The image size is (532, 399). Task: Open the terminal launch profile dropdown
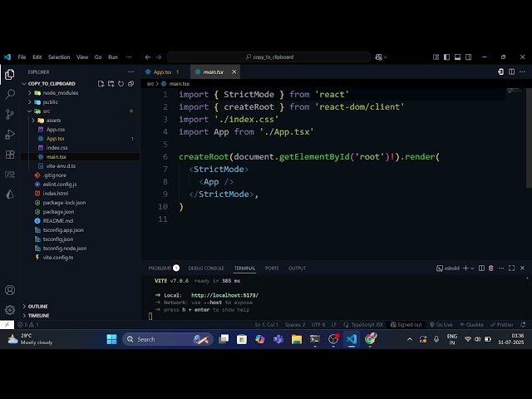[472, 268]
